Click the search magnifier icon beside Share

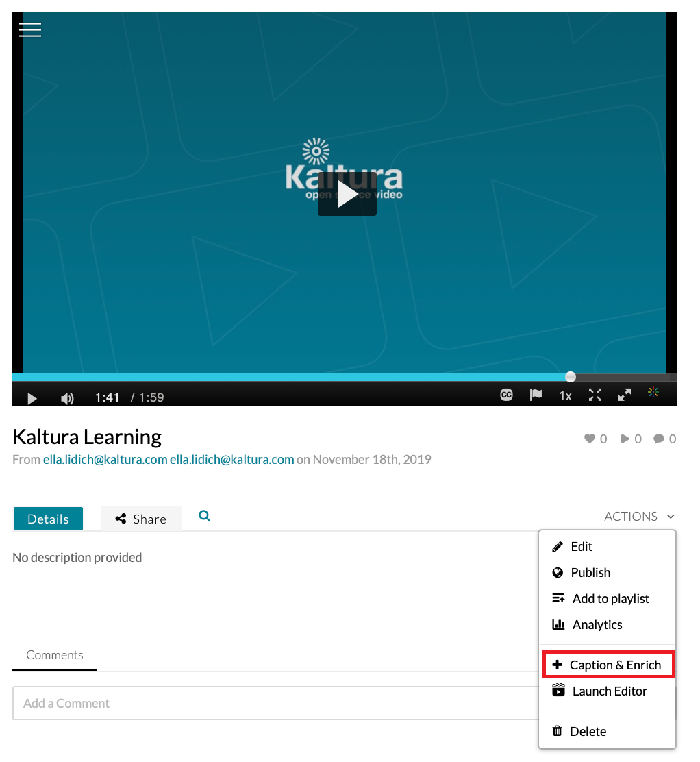click(205, 515)
